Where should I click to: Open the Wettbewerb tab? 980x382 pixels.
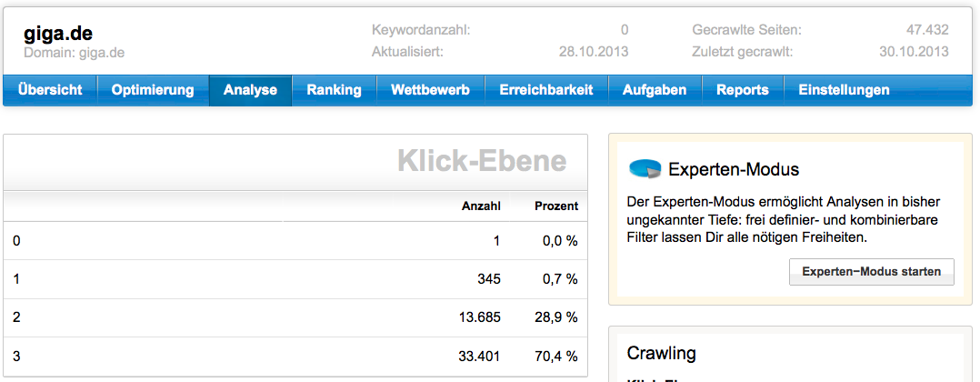point(430,90)
